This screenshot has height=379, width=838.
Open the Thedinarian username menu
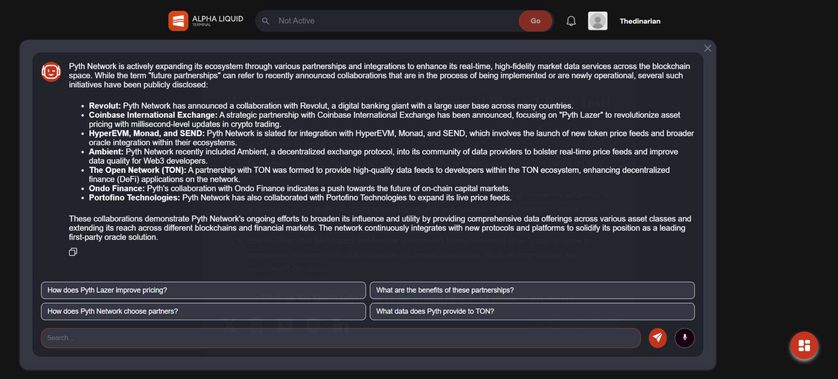[640, 21]
